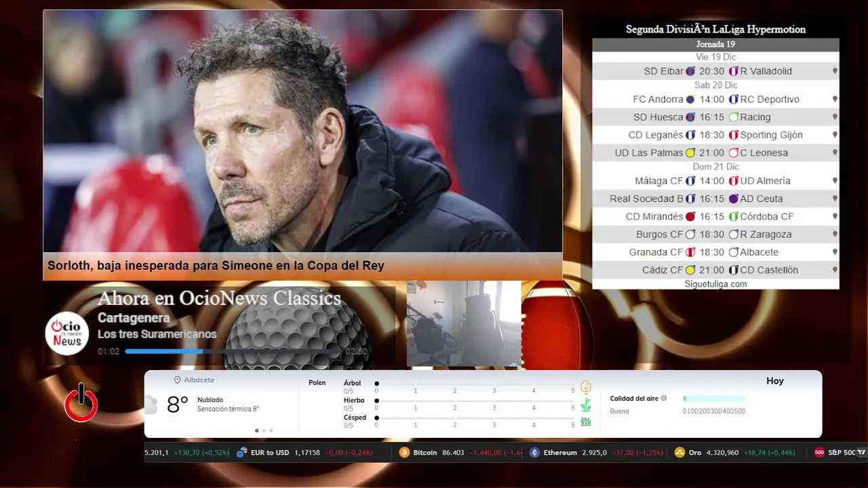
Task: Click the UD Almería team name
Action: (765, 181)
